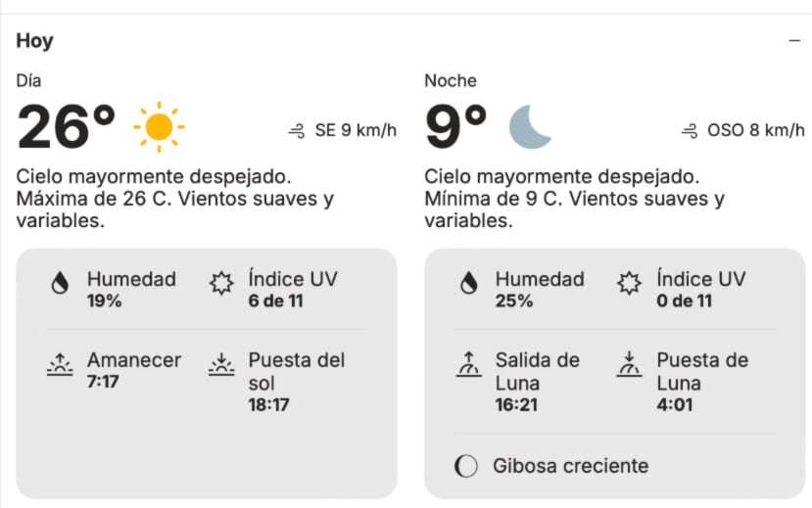Click the humidity droplet icon in Noche card
The image size is (812, 508).
pos(468,284)
